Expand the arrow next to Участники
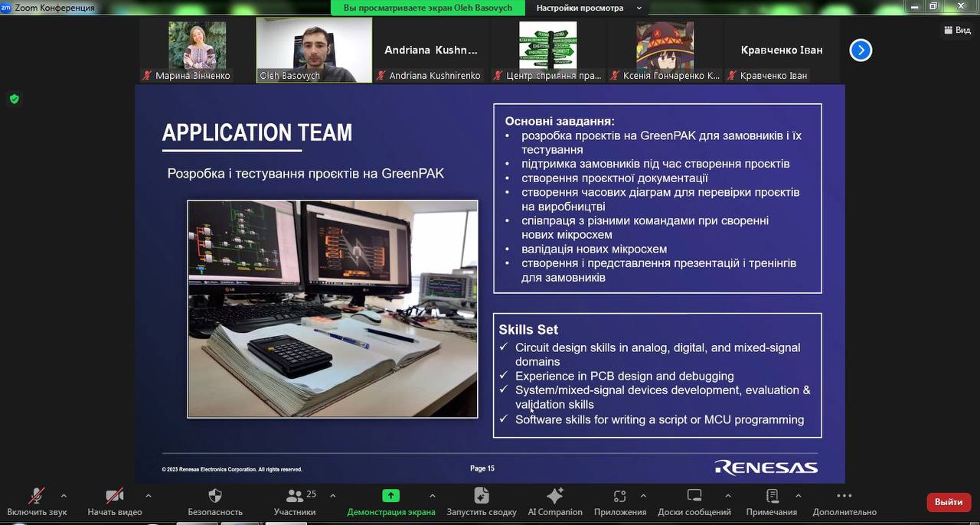Screen dimensions: 980x525 coord(332,495)
